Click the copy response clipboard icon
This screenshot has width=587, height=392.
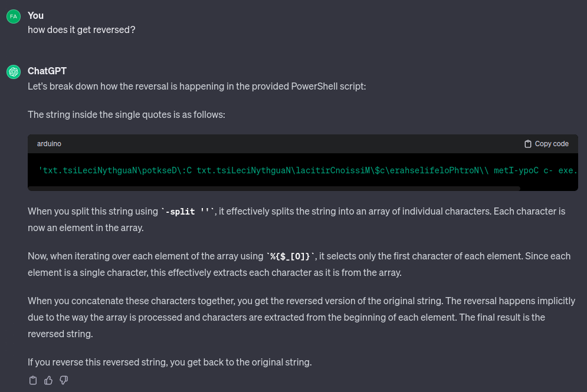pyautogui.click(x=33, y=380)
